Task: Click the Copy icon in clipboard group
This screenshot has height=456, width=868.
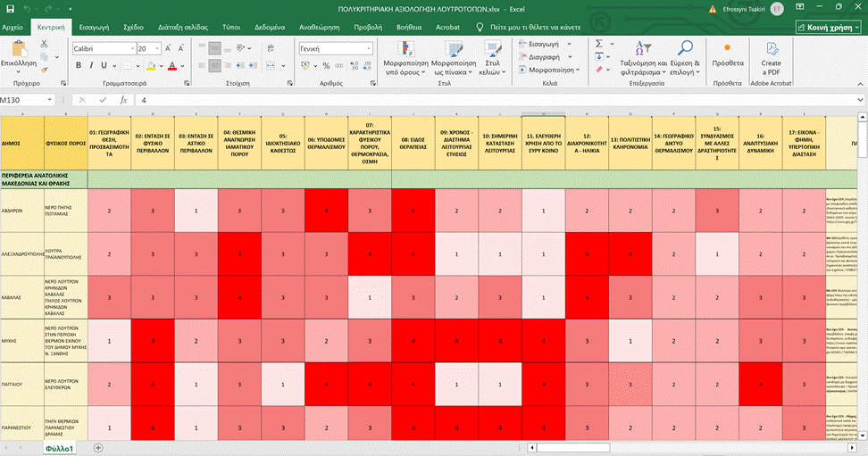Action: [x=44, y=57]
